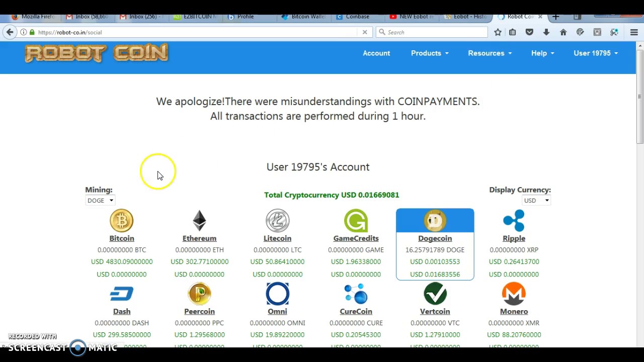The width and height of the screenshot is (644, 362).
Task: Open Firefox downloads arrow icon
Action: pyautogui.click(x=546, y=32)
